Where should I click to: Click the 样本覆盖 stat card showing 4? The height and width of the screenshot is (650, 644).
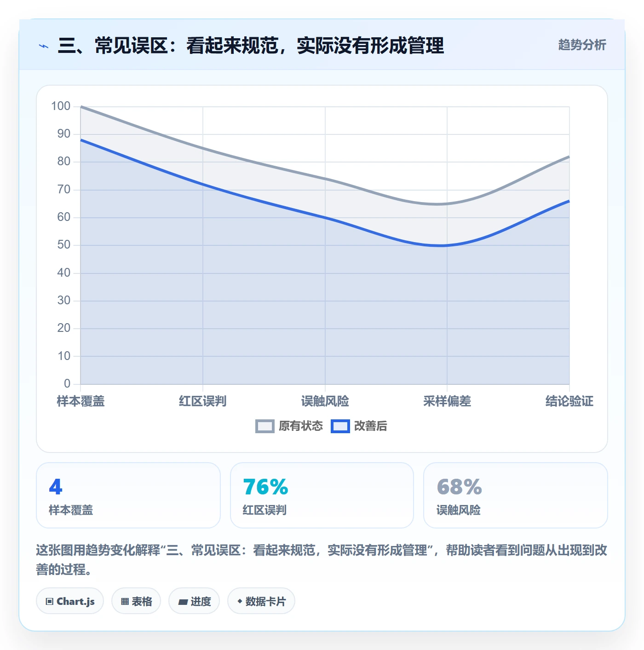[x=128, y=495]
